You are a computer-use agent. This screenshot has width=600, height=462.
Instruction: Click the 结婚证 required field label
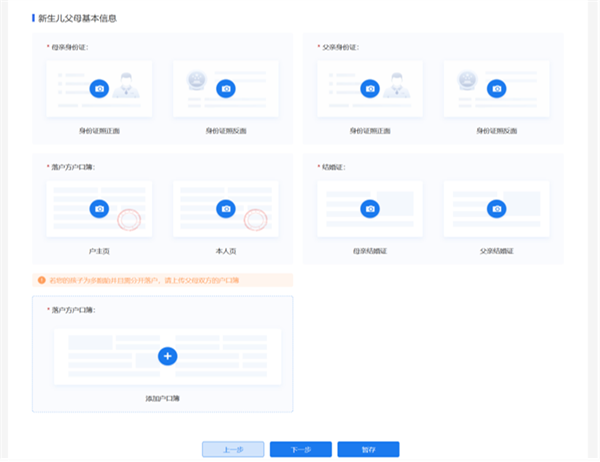pyautogui.click(x=335, y=166)
